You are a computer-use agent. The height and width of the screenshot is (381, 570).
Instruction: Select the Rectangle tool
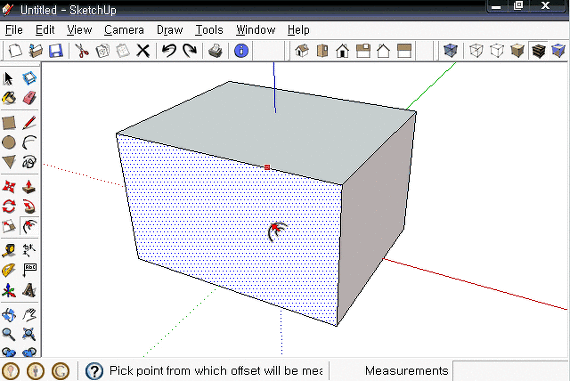coord(9,123)
